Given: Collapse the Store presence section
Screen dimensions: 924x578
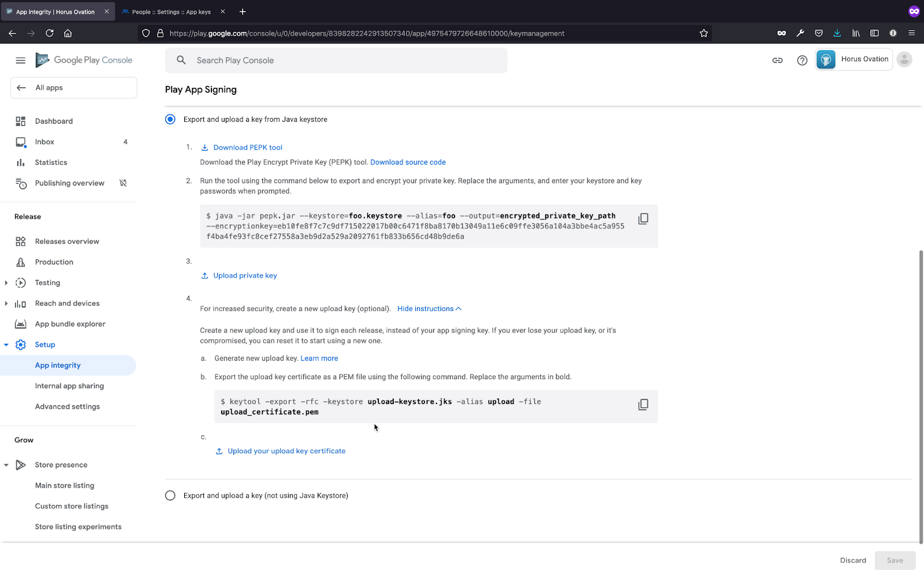Looking at the screenshot, I should click(x=6, y=465).
